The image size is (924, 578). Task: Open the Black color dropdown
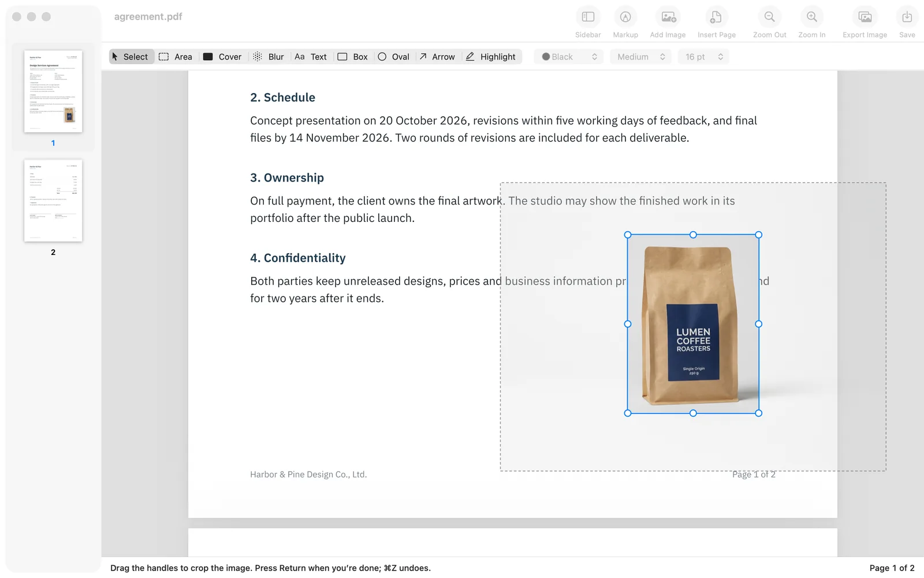569,57
